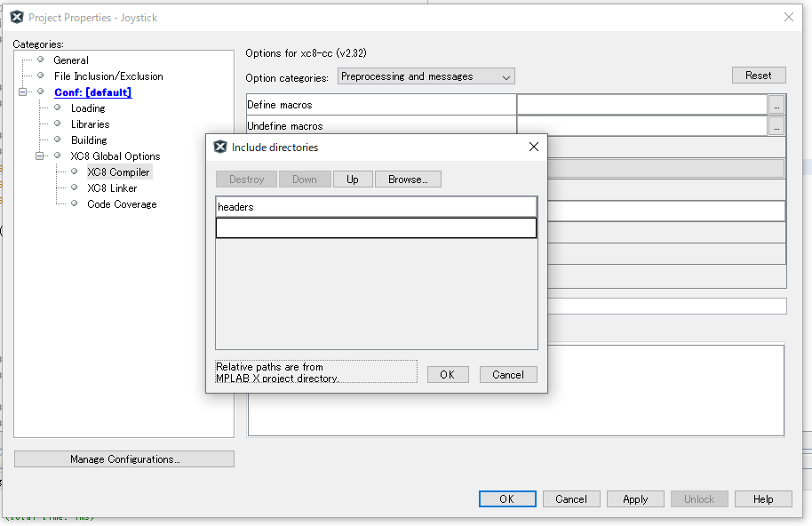Click the MPLAB X icon in Project Properties title bar
812x526 pixels.
click(17, 17)
